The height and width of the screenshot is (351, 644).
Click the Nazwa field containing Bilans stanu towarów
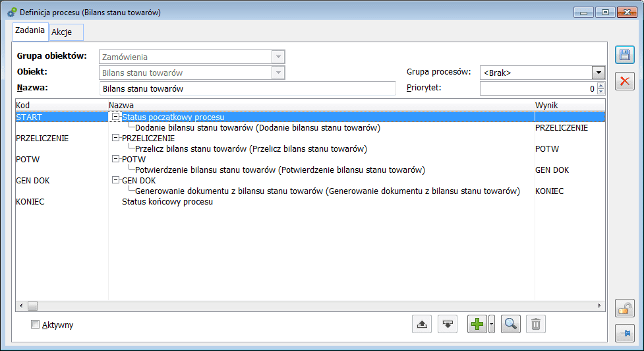click(248, 89)
